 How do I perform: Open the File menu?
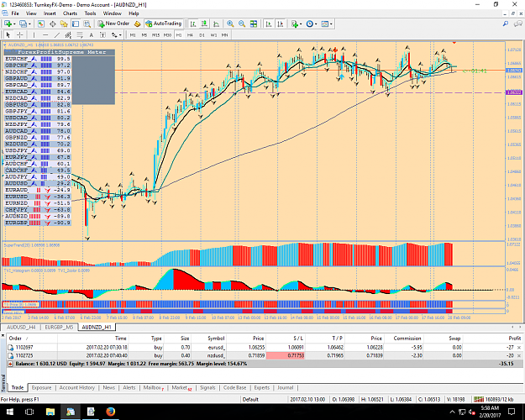(x=15, y=13)
